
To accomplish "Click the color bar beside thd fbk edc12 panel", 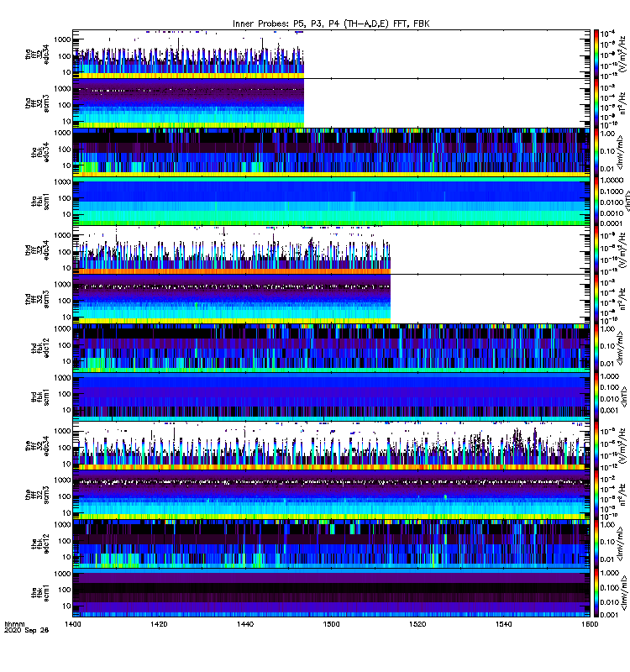I will pos(596,348).
